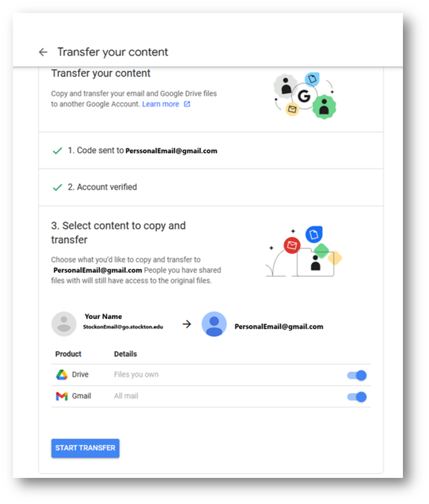The height and width of the screenshot is (504, 429).
Task: Click the Google Drive product icon
Action: tap(61, 375)
